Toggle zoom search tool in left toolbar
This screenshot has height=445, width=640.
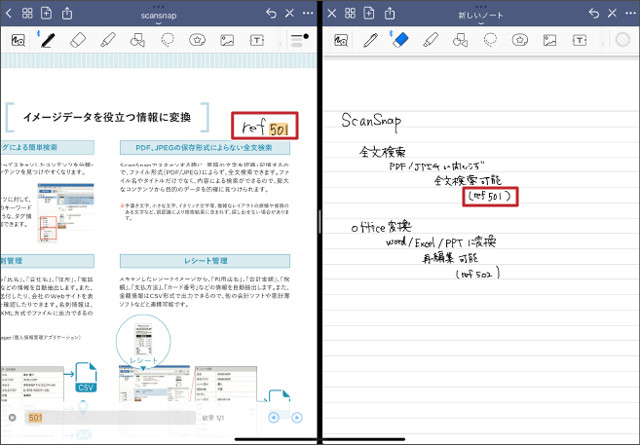coord(18,40)
